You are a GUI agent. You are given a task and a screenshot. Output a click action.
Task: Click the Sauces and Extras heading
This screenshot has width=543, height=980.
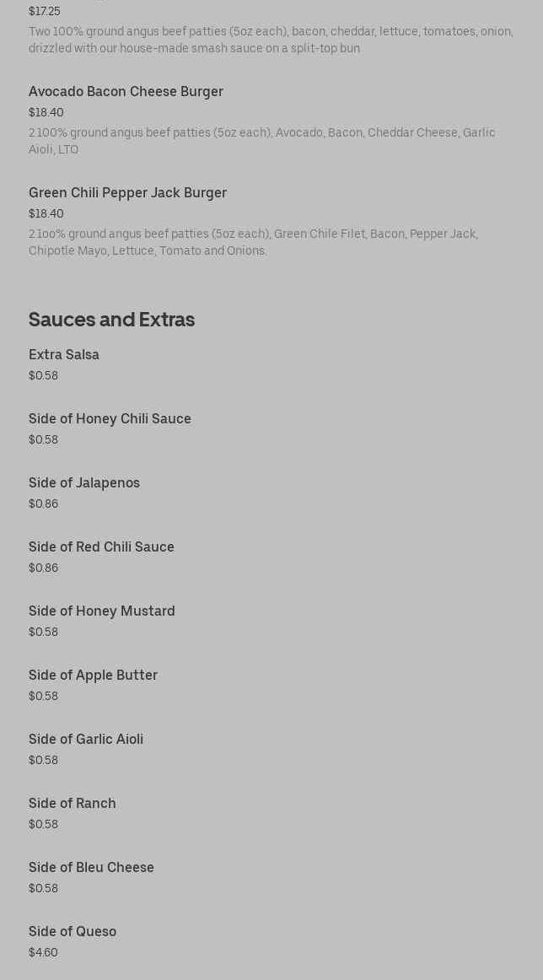pyautogui.click(x=111, y=319)
